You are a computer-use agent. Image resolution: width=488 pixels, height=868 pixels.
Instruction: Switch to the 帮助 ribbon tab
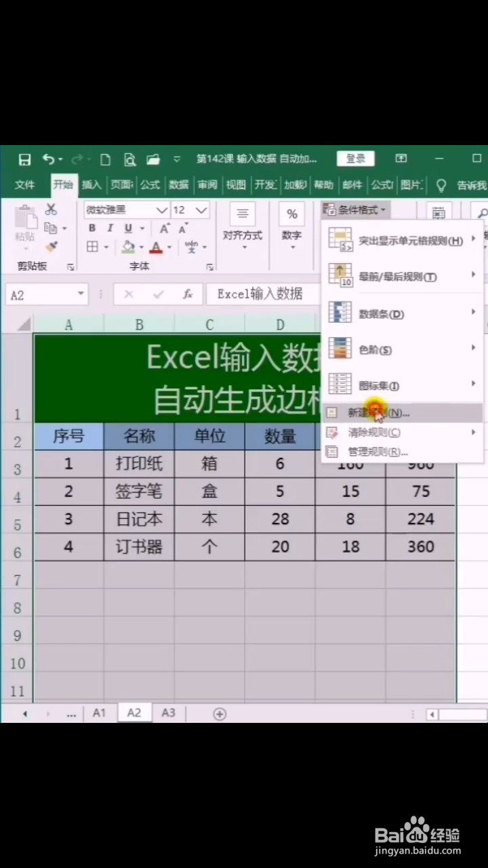pos(324,185)
